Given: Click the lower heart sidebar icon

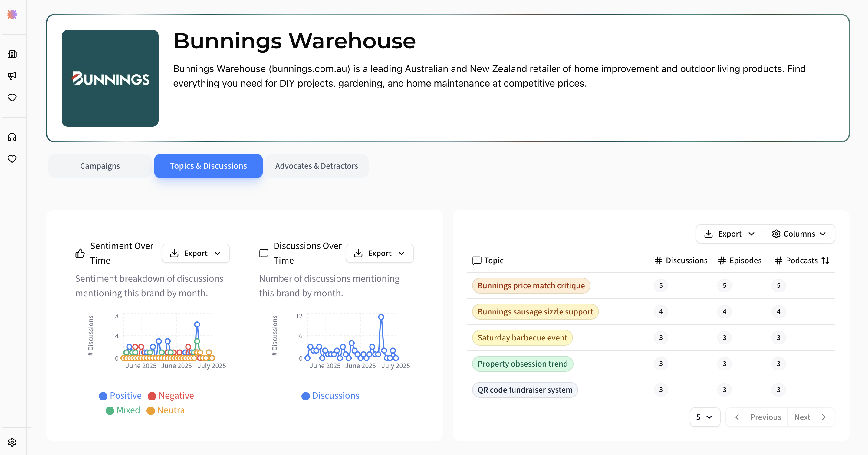Looking at the screenshot, I should coord(12,159).
